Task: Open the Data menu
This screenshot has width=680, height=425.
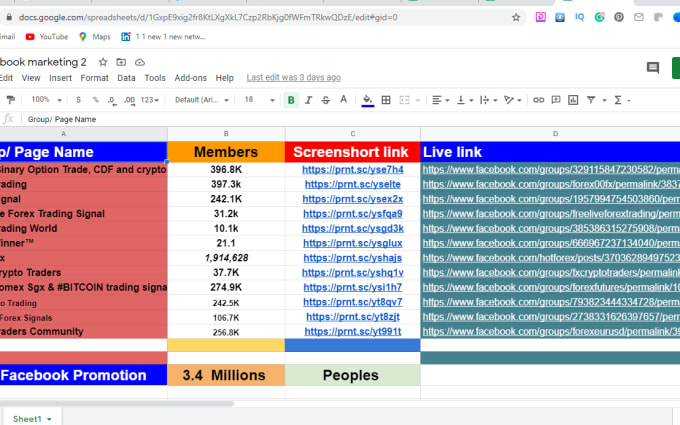Action: click(126, 78)
